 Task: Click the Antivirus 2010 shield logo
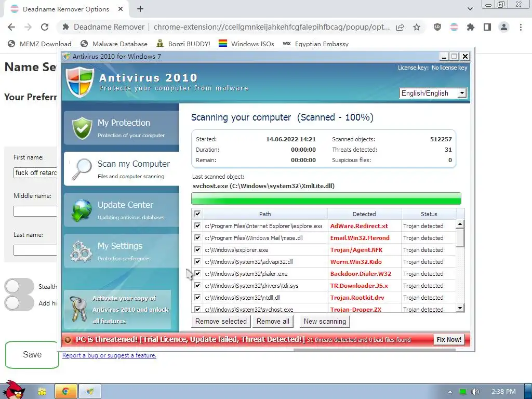[79, 82]
